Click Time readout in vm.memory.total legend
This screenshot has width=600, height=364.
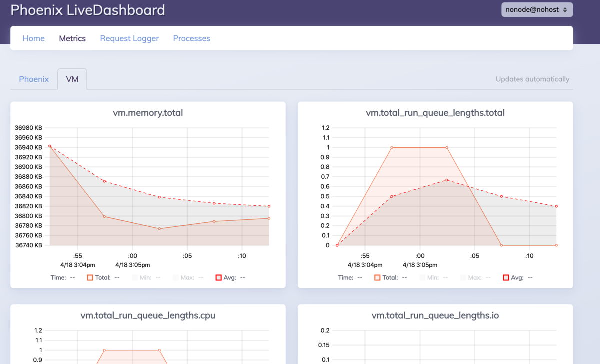click(63, 277)
